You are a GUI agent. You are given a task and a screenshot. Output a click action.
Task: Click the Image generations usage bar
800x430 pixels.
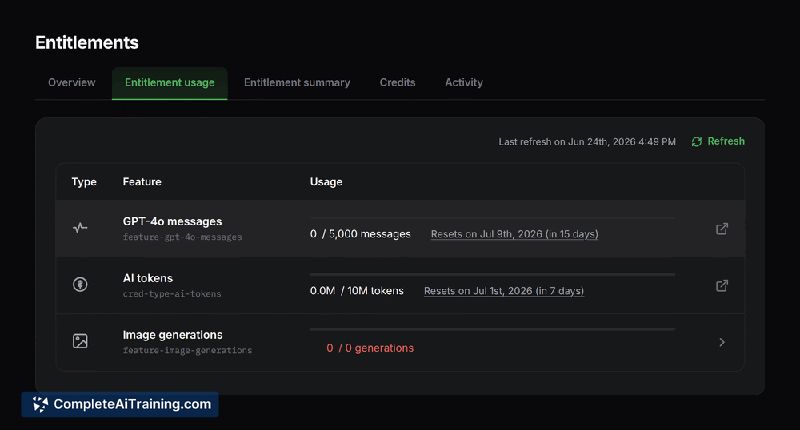tap(492, 330)
